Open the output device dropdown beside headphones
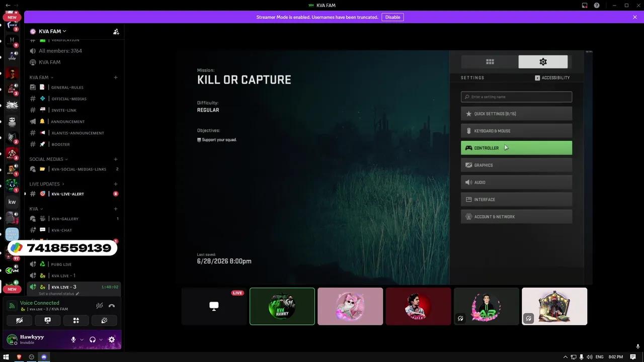 click(x=101, y=340)
